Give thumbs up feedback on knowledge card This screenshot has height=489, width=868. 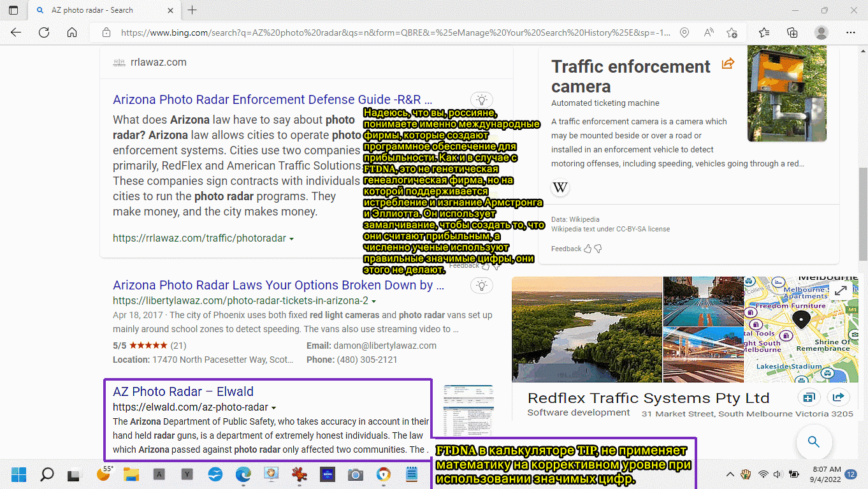point(588,249)
